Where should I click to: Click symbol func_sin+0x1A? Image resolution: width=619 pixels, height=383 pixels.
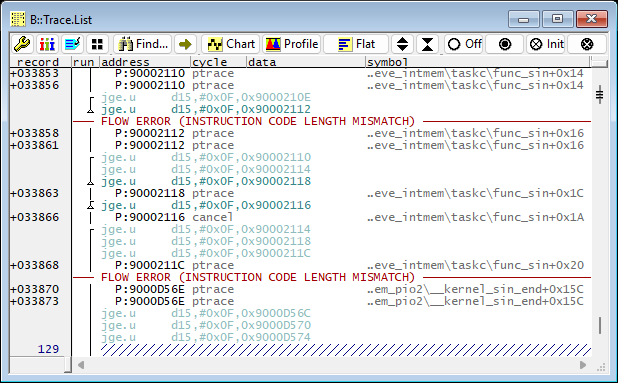coord(475,217)
